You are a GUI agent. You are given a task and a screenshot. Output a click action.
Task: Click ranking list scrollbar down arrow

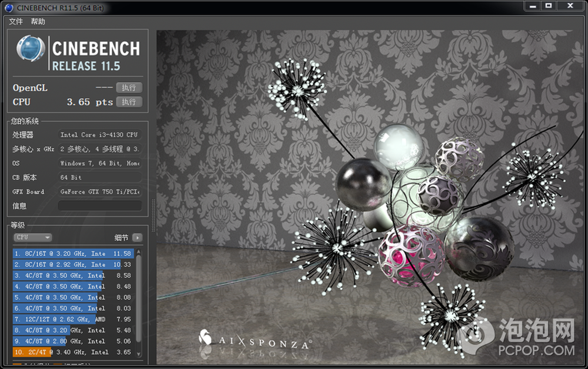[139, 354]
